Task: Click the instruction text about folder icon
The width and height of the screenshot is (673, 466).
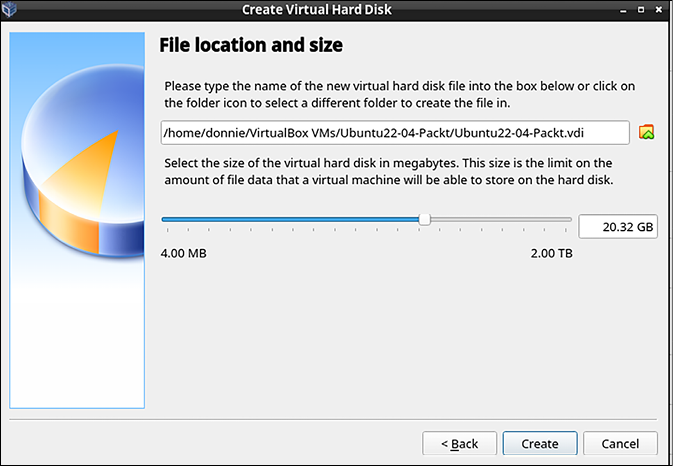Action: [400, 94]
